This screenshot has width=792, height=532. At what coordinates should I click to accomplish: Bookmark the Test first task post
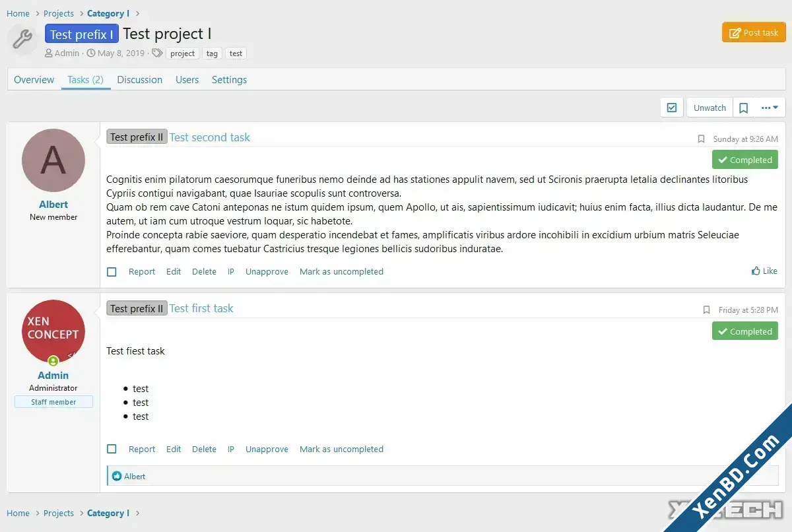click(x=706, y=310)
